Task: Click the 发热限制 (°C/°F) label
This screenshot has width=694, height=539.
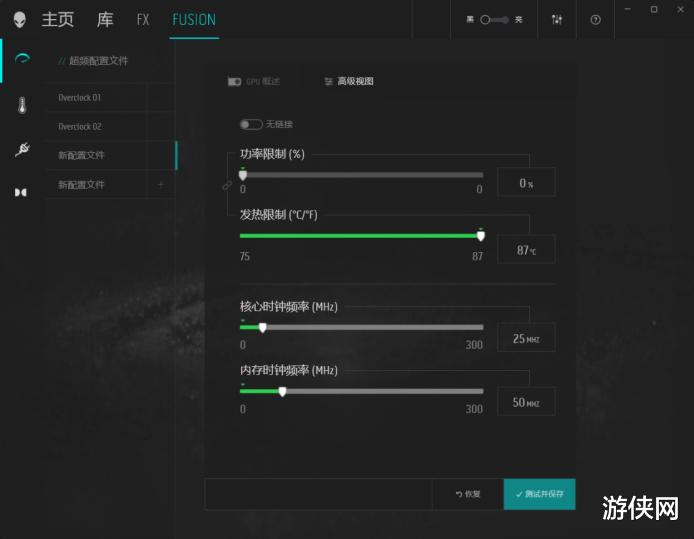Action: tap(278, 215)
